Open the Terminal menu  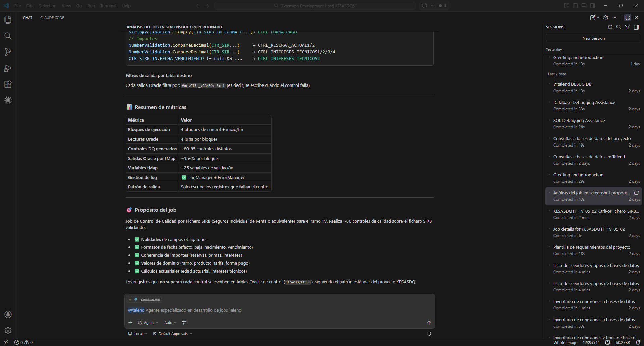tap(108, 6)
